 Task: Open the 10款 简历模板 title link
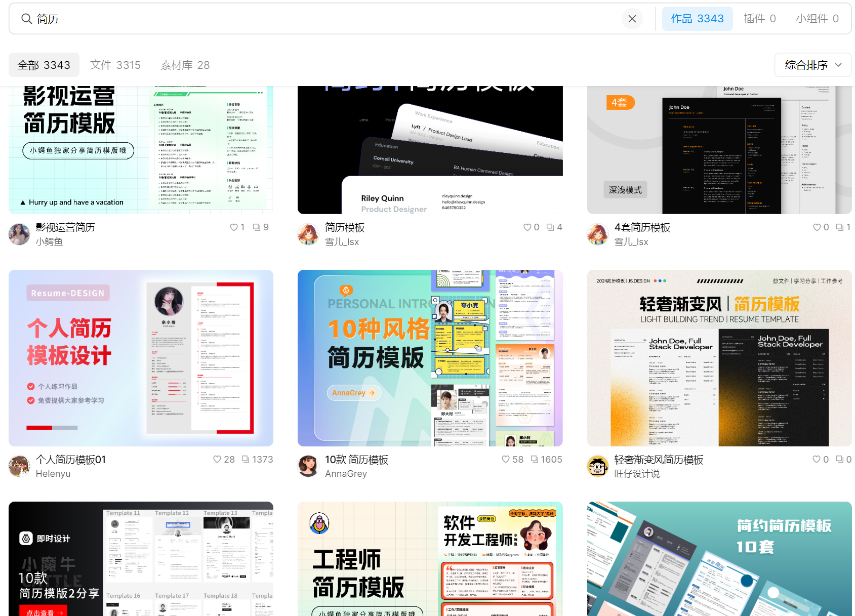point(356,460)
